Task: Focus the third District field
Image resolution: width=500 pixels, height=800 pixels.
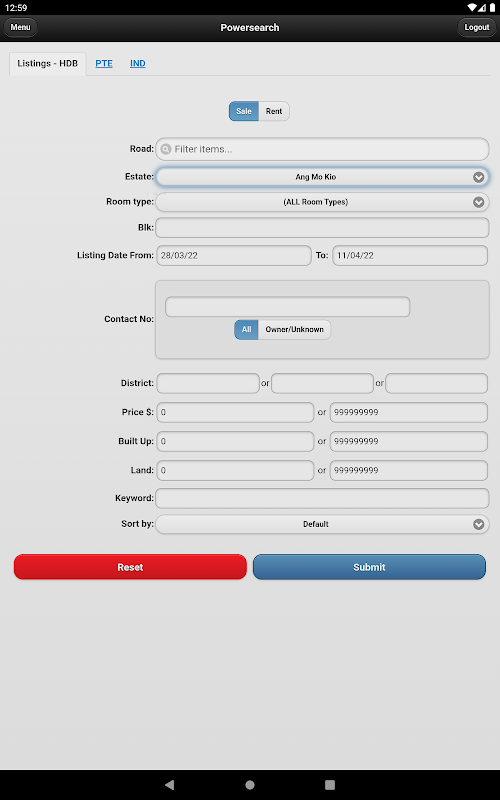Action: tap(436, 383)
